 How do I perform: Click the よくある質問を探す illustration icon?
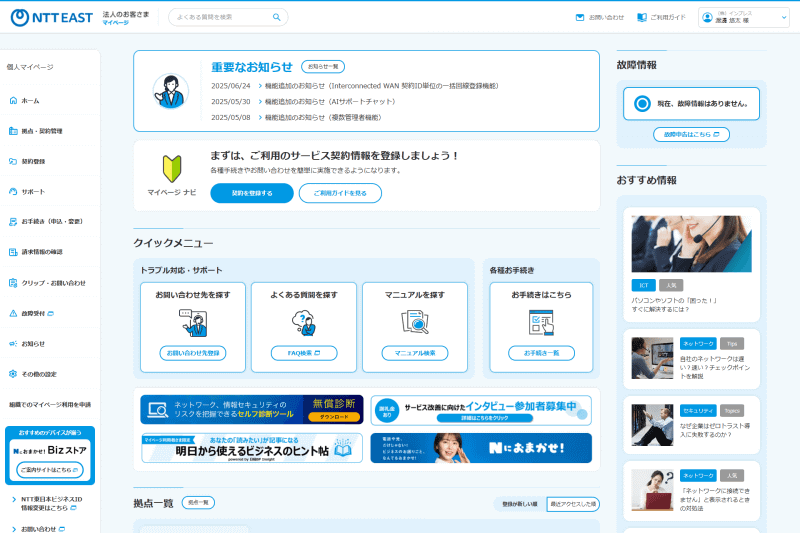(304, 323)
